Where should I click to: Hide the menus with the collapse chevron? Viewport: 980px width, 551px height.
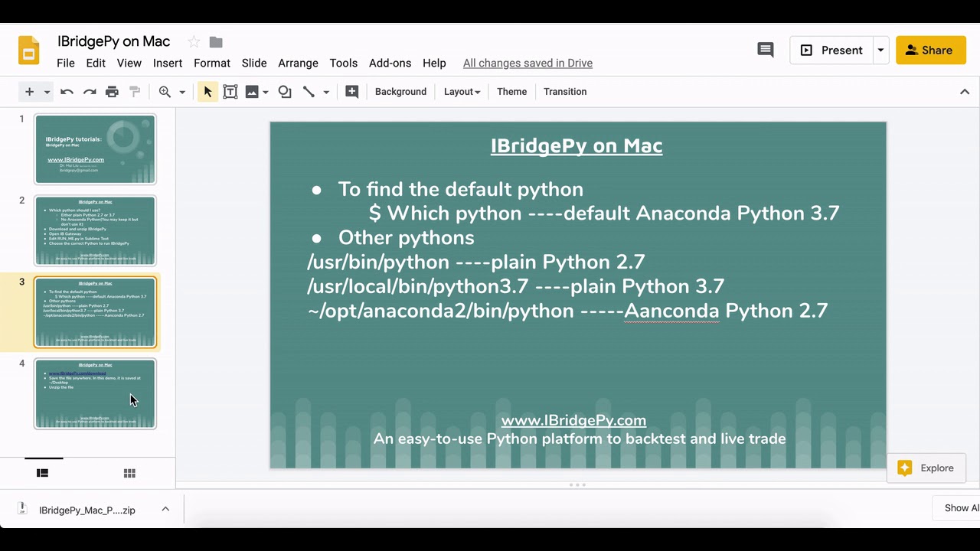pyautogui.click(x=965, y=92)
